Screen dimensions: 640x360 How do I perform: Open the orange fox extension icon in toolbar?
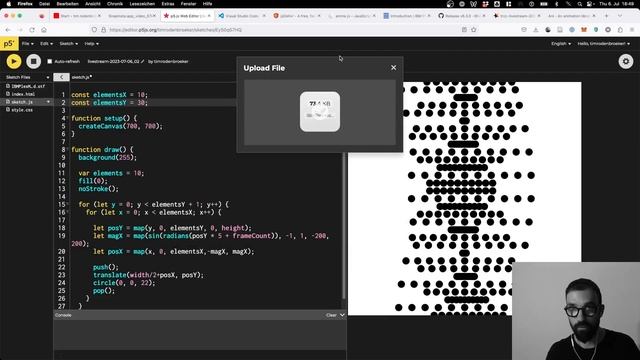click(x=584, y=30)
